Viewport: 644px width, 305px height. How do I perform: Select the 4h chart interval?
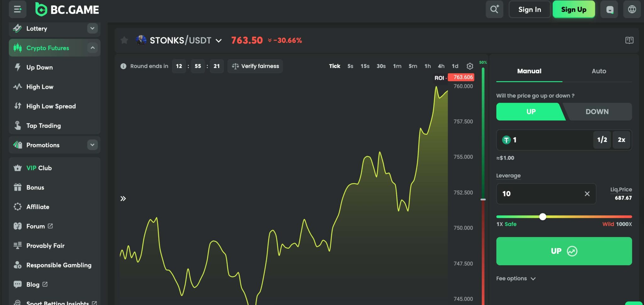(x=441, y=66)
